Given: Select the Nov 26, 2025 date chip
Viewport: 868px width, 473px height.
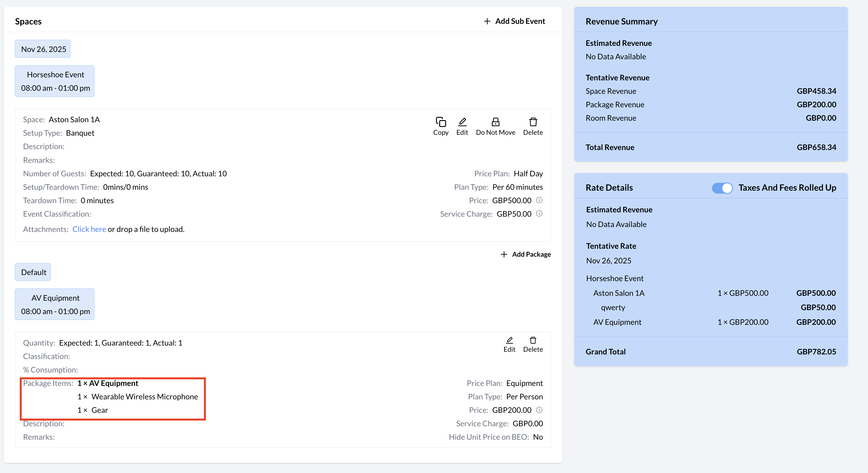Looking at the screenshot, I should pos(43,49).
